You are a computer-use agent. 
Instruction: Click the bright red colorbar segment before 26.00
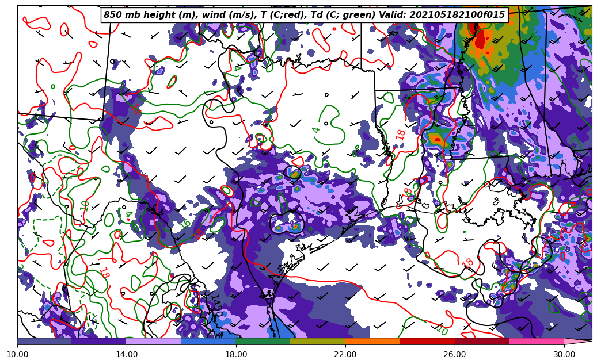[x=427, y=341]
